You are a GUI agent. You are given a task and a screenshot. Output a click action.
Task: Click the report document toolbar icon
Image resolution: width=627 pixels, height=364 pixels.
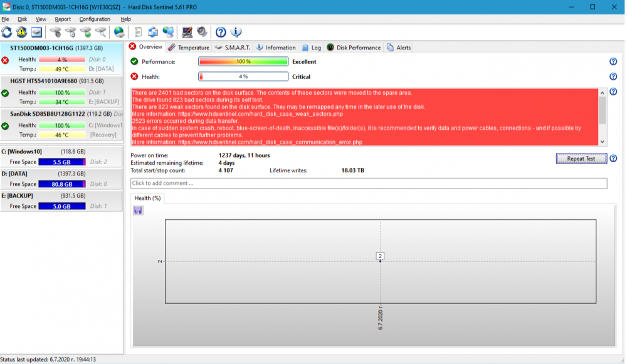coord(138,32)
